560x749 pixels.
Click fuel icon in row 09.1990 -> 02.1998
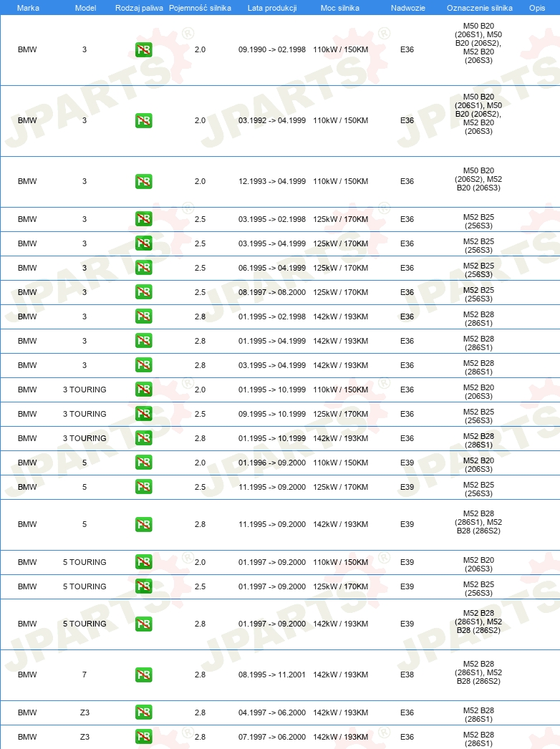(x=144, y=49)
